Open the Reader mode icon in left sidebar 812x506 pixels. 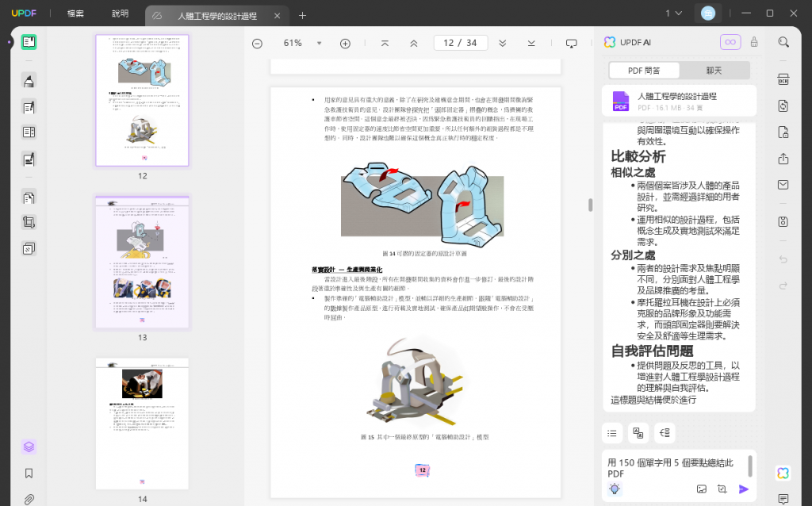pos(29,42)
